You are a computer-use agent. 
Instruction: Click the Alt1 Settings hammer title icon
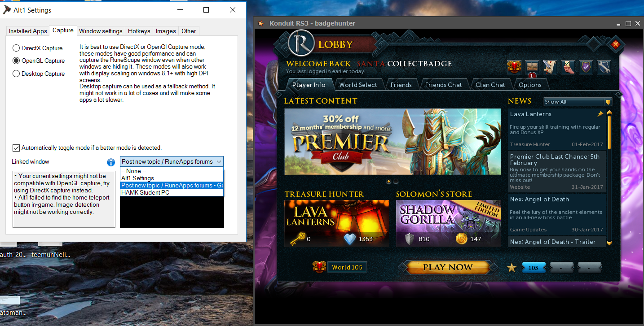pyautogui.click(x=7, y=10)
